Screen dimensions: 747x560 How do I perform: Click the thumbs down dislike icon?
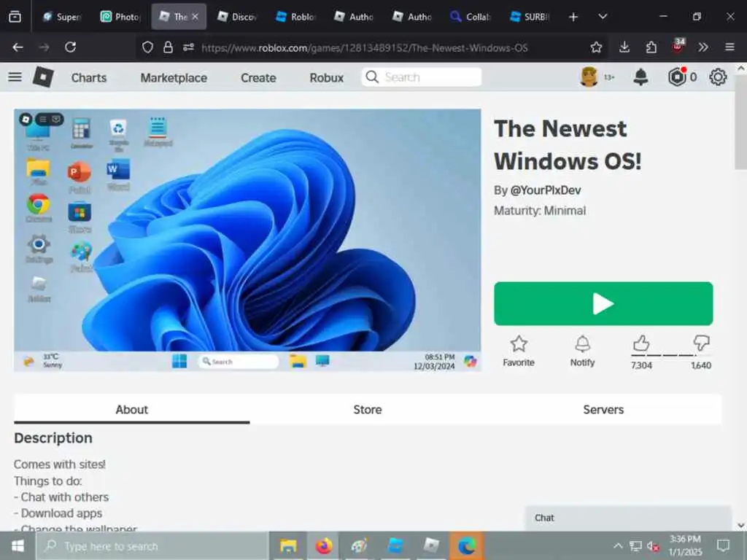[701, 343]
